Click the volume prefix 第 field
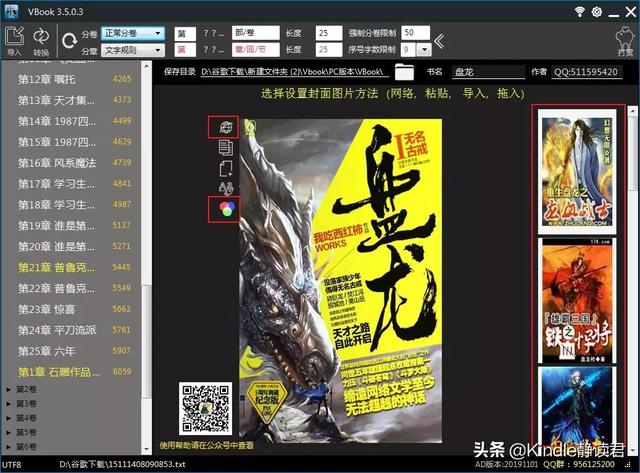Viewport: 640px width, 473px height. click(x=185, y=33)
